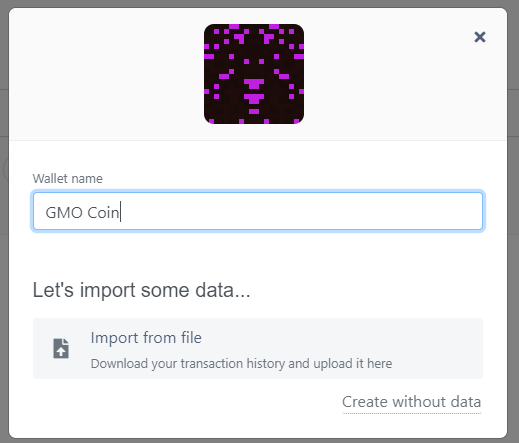Viewport: 519px width, 443px height.
Task: Click the X icon beside the avatar header
Action: tap(480, 37)
